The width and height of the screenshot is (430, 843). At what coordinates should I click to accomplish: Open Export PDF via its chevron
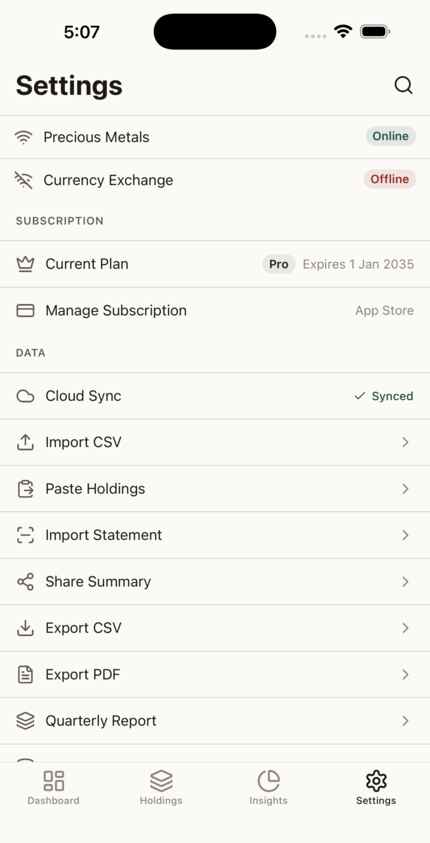pos(405,674)
